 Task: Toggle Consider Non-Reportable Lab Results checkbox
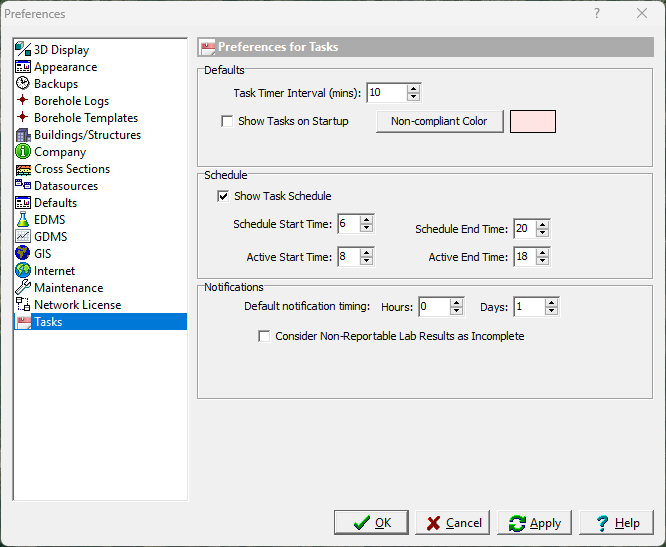pos(265,337)
